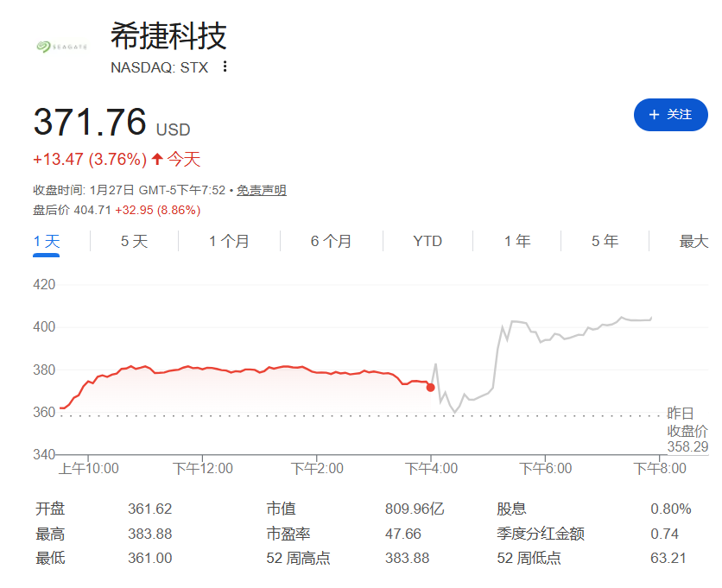Click the NASDAQ: STX ticker label
The image size is (722, 588).
[x=158, y=67]
